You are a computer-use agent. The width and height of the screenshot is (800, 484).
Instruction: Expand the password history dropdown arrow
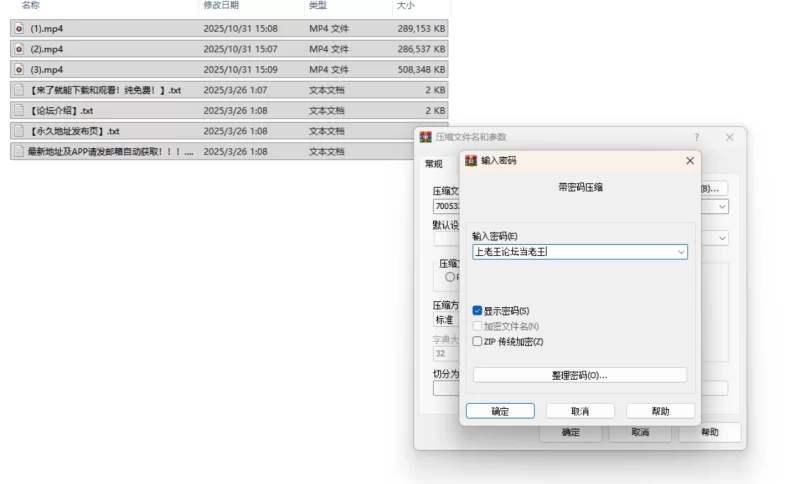click(x=681, y=253)
